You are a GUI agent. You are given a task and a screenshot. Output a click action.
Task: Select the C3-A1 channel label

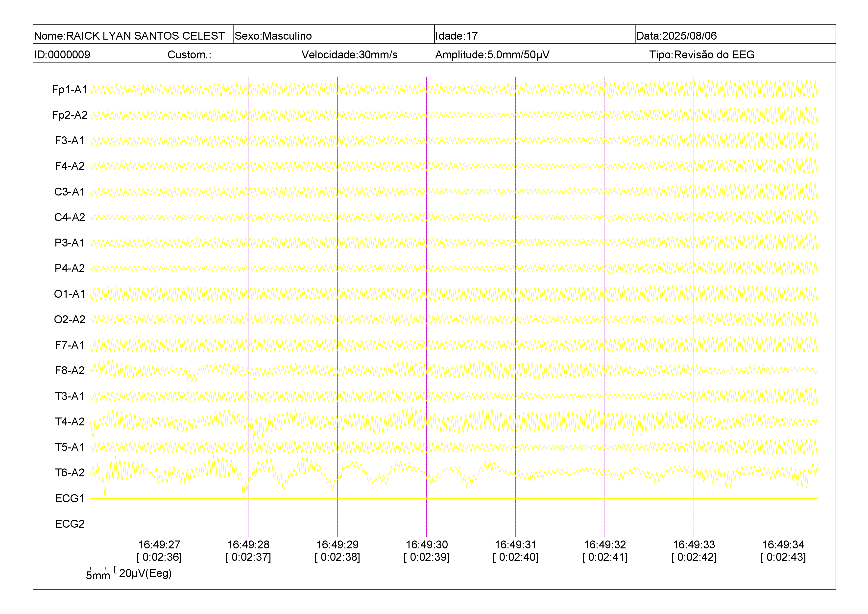tap(70, 192)
